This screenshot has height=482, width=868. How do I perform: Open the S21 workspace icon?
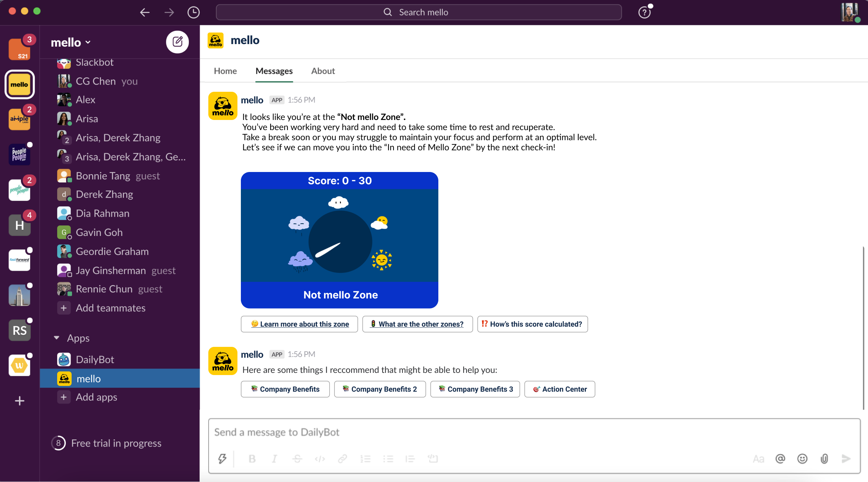[x=20, y=49]
